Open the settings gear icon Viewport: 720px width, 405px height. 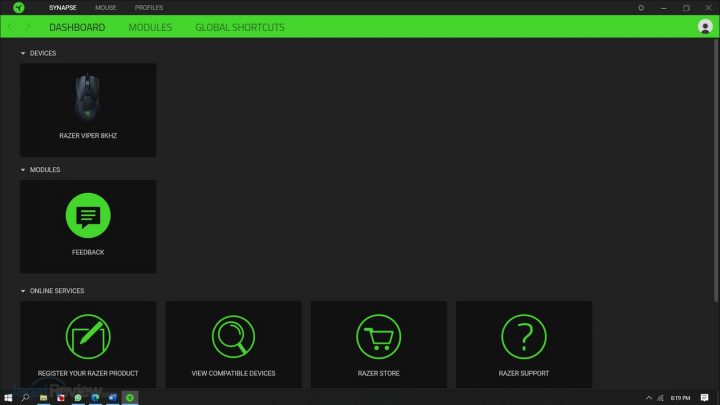641,7
